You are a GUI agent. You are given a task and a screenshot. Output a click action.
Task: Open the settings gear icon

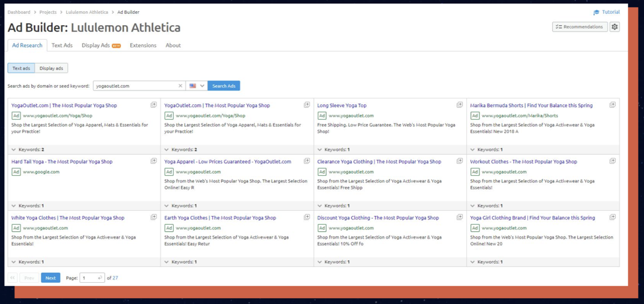pos(614,26)
